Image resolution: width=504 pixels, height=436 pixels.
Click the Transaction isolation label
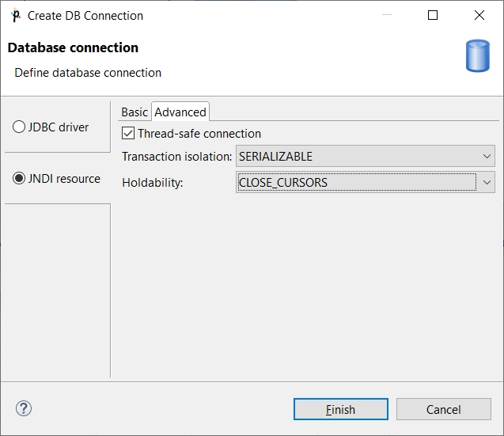(176, 157)
